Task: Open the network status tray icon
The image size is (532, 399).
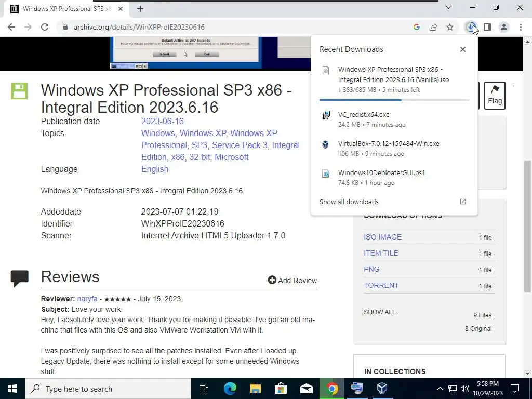Action: tap(453, 389)
